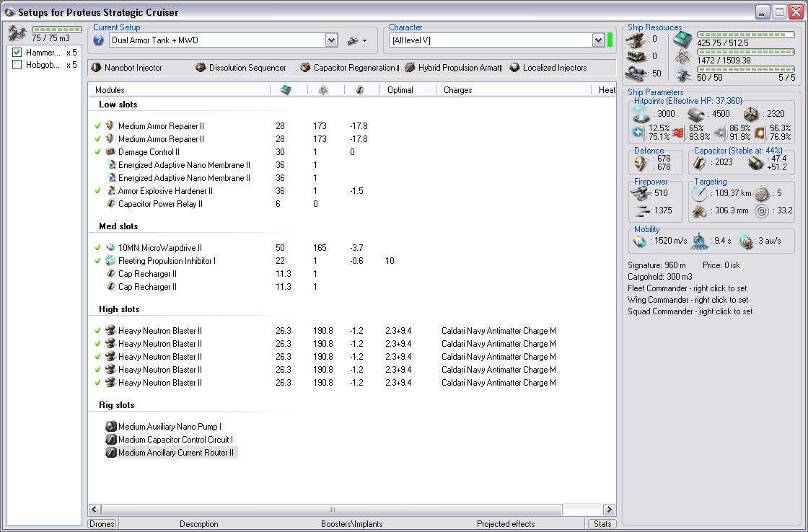
Task: Uncheck the Hammerhead drones checkbox
Action: coord(17,53)
